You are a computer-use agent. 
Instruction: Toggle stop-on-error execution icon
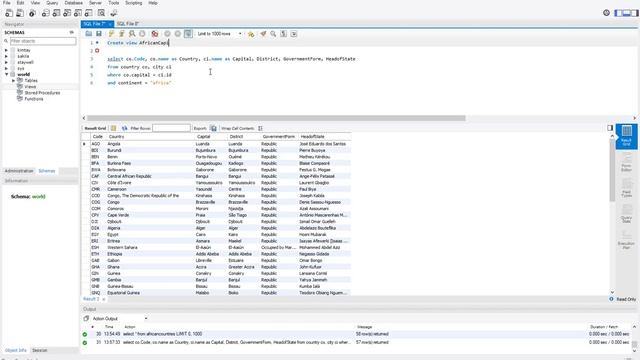point(155,34)
